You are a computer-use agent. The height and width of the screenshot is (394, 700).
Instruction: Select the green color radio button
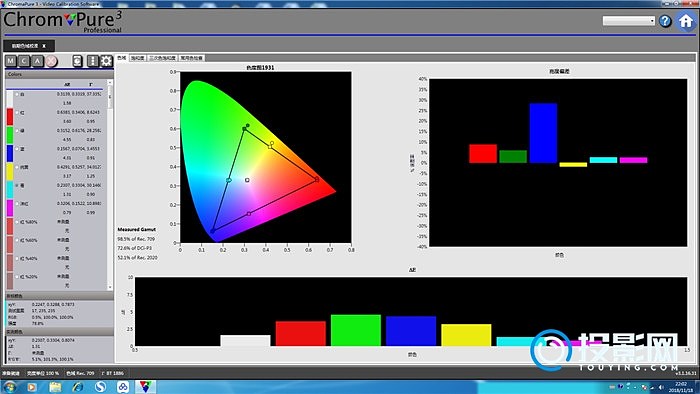[x=17, y=131]
